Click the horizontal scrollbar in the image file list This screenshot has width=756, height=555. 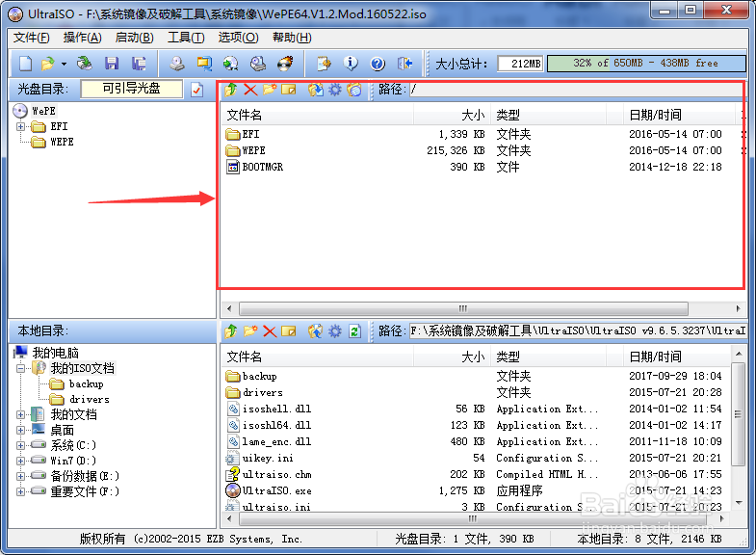463,308
